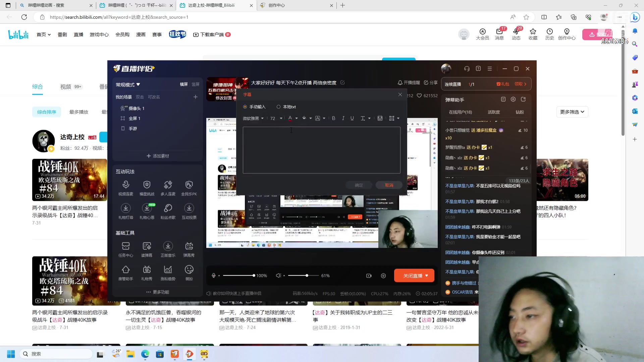Switch preview to 横屏 landscape mode
This screenshot has width=644, height=362.
(x=184, y=84)
